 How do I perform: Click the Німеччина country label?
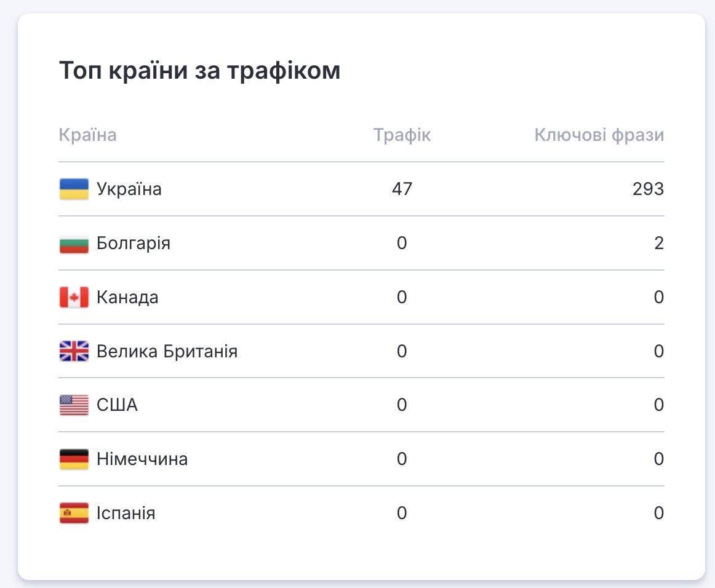coord(142,459)
